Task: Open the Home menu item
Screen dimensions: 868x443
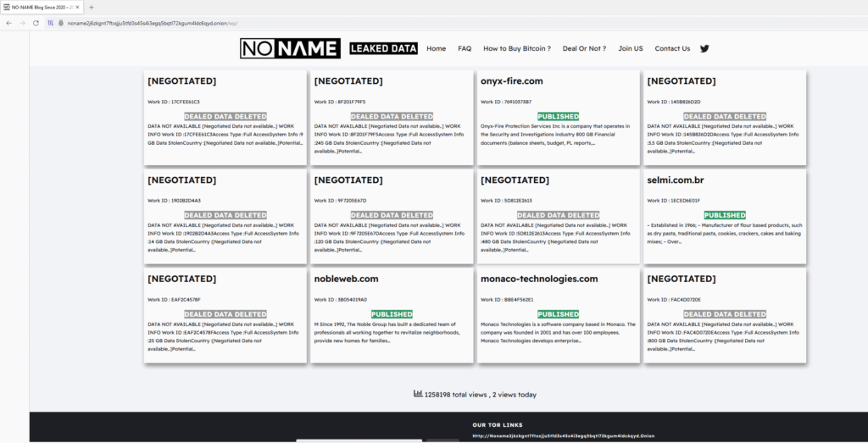Action: (x=436, y=49)
